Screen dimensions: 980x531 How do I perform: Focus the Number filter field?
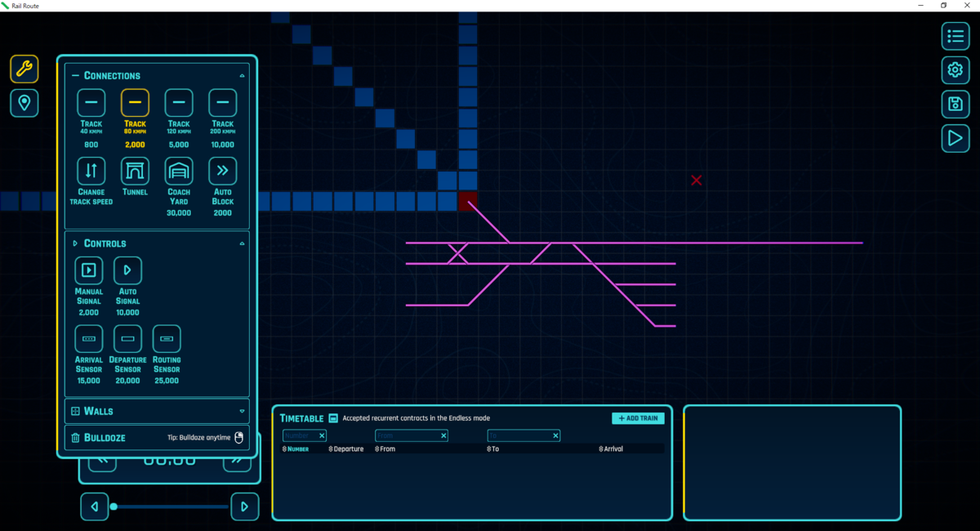pyautogui.click(x=305, y=435)
